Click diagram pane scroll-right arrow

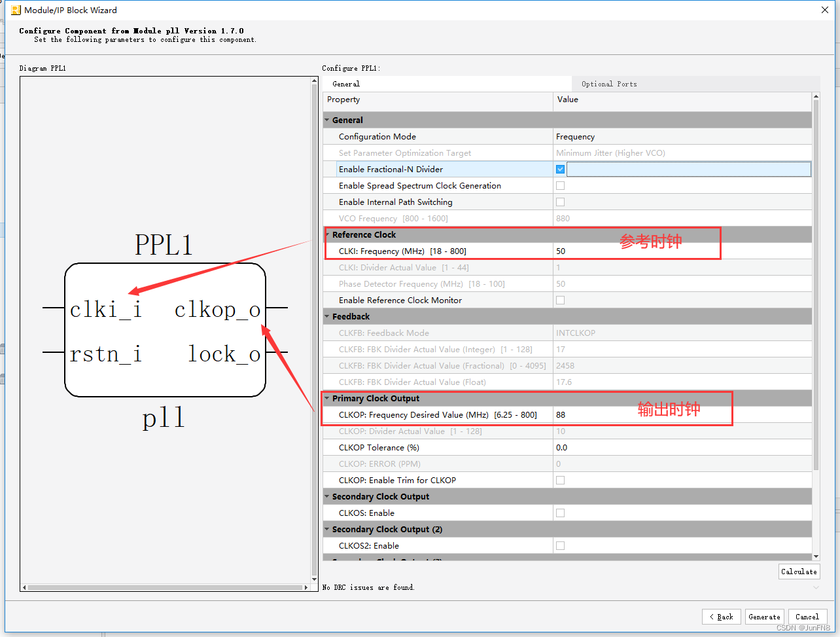point(306,587)
